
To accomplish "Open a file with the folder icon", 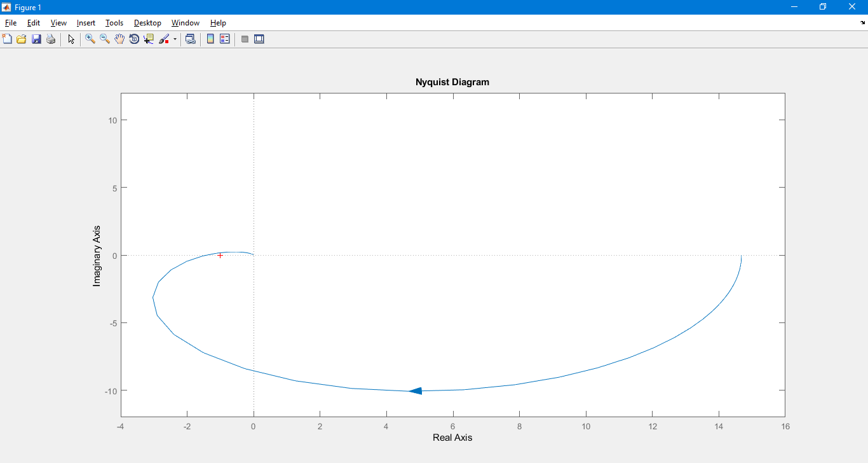I will click(x=22, y=39).
